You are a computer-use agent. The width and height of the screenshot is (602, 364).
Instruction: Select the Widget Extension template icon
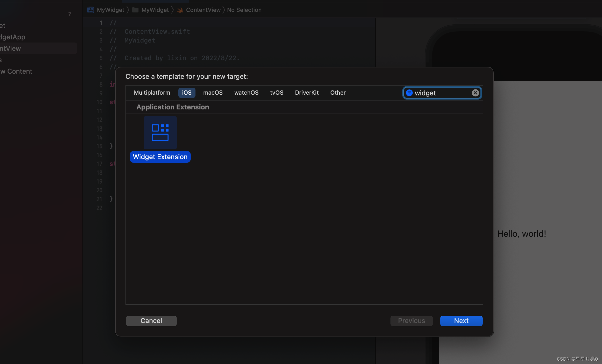coord(160,132)
